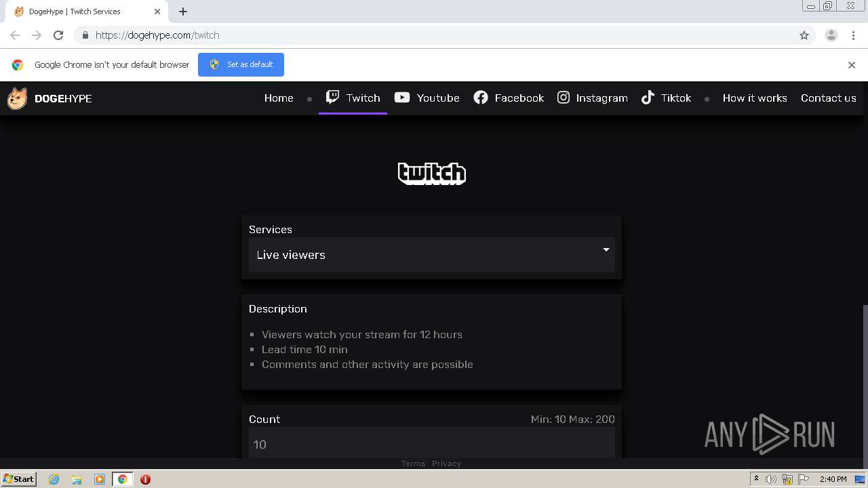Click Set as default button
This screenshot has height=488, width=868.
pyautogui.click(x=241, y=64)
